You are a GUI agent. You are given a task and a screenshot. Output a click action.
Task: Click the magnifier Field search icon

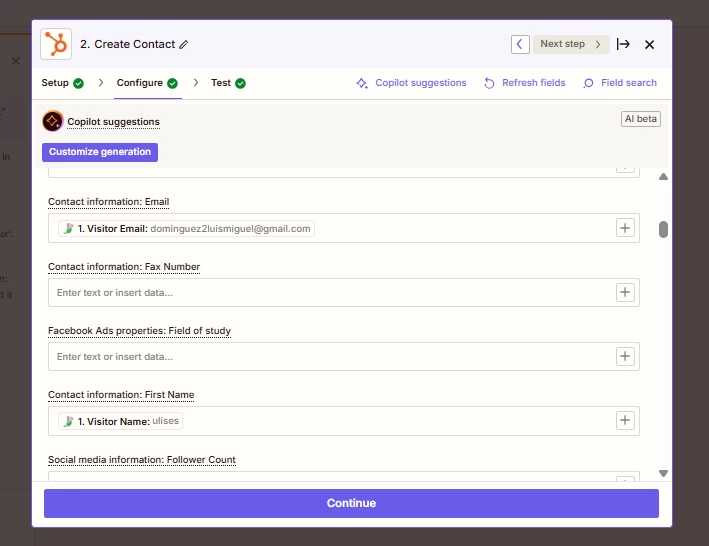[588, 83]
